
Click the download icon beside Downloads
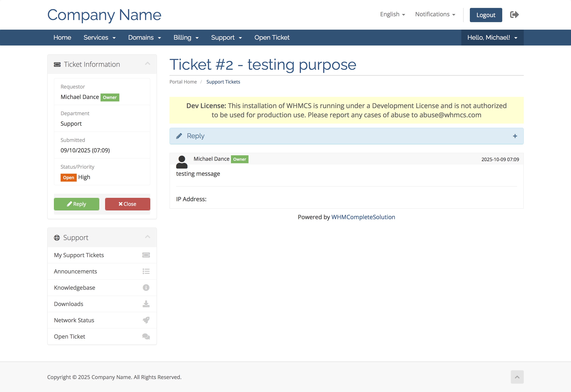pos(146,304)
